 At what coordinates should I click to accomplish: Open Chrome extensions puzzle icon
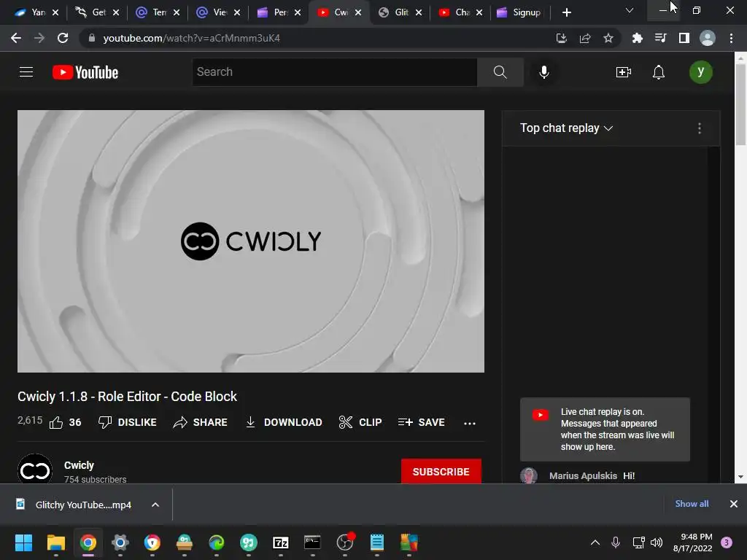pos(637,38)
